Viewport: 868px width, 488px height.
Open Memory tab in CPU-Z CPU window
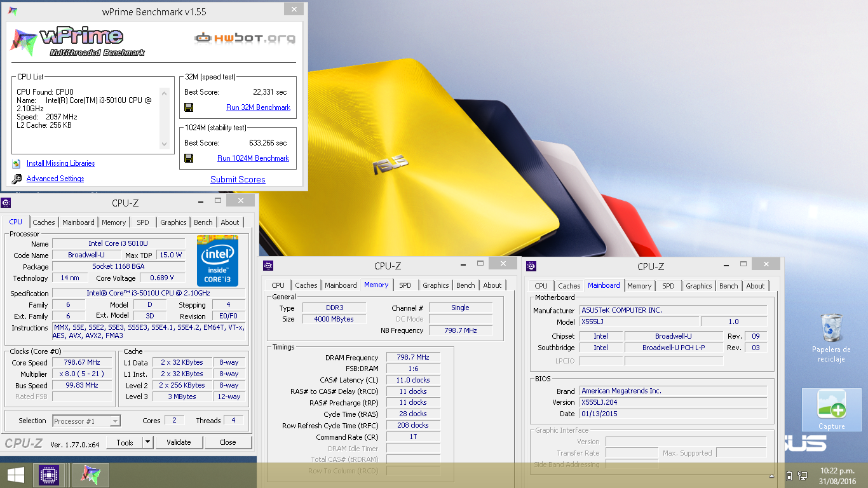click(114, 222)
